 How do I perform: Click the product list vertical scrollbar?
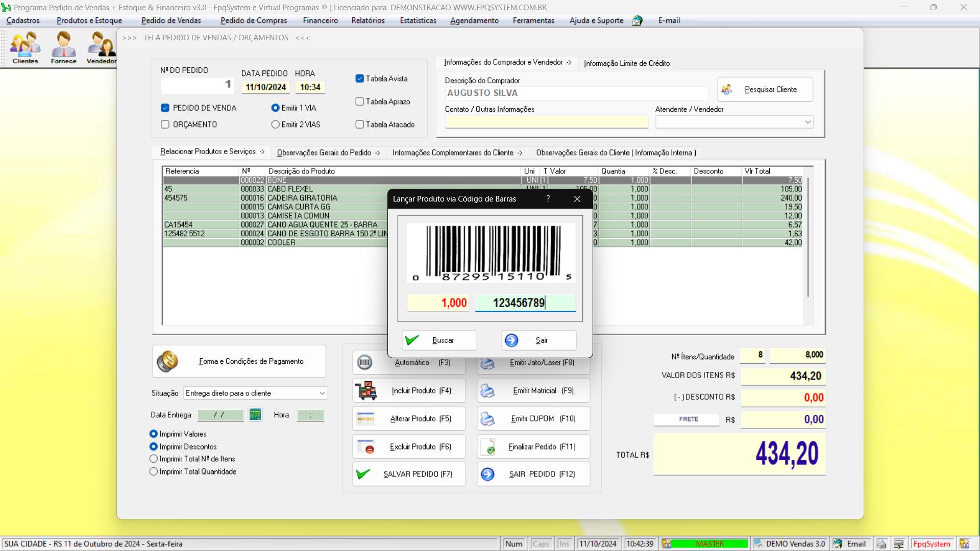click(x=807, y=237)
